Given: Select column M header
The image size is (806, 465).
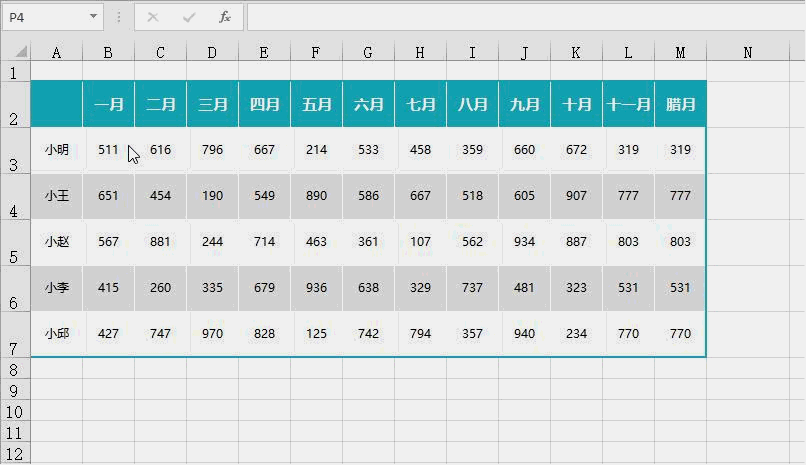Looking at the screenshot, I should click(681, 52).
